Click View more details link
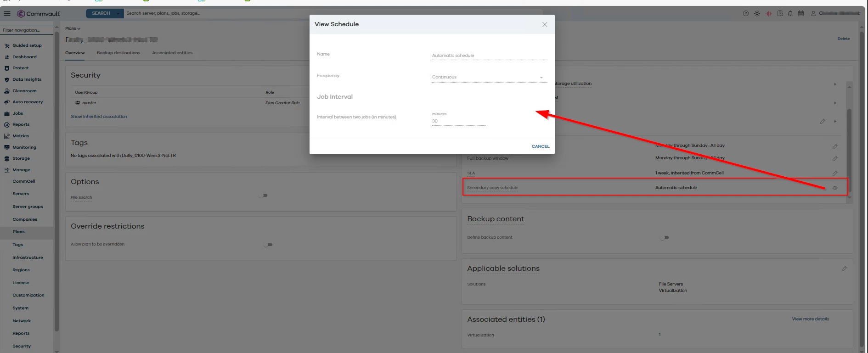This screenshot has width=868, height=353. 811,319
